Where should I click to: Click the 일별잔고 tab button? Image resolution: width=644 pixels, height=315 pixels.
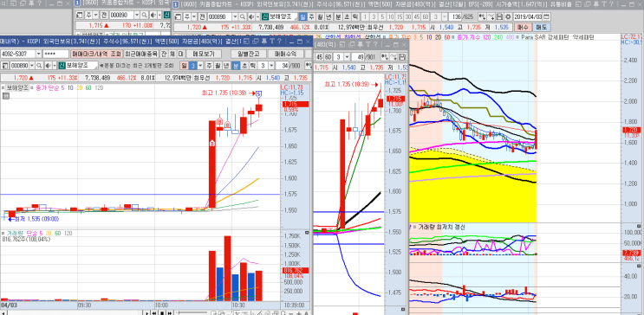pos(249,55)
